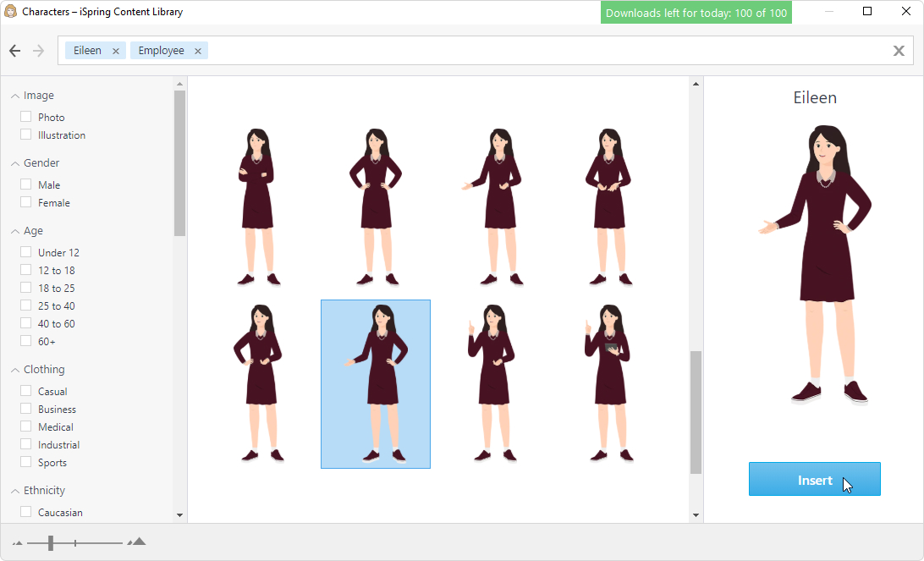Click the large Eileen preview image

click(814, 265)
